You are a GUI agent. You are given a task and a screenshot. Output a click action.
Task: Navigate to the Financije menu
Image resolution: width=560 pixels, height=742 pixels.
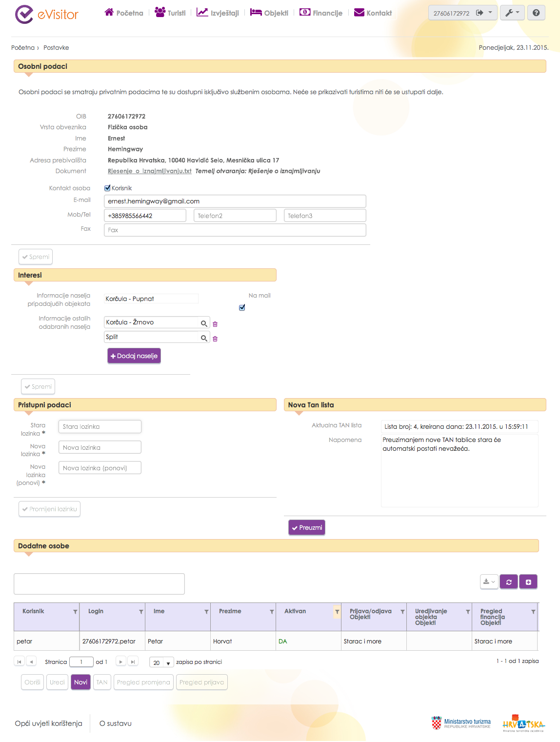tap(321, 13)
